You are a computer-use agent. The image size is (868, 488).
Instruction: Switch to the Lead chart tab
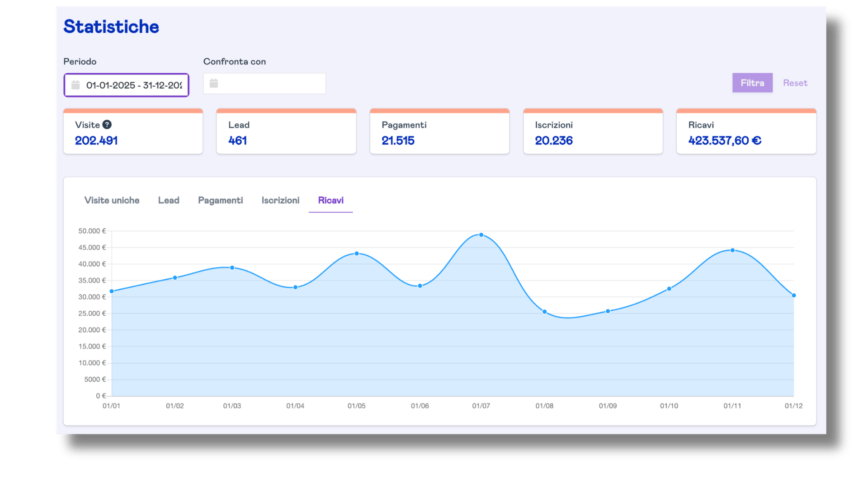(169, 200)
